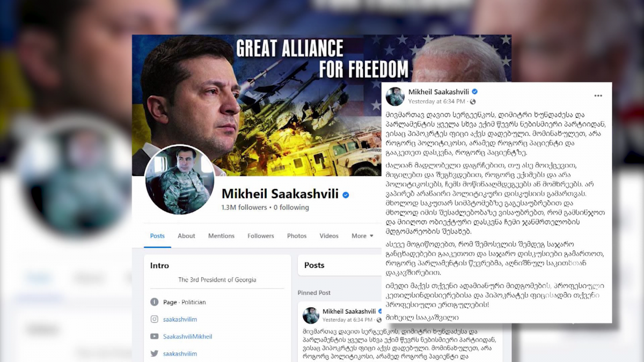
Task: Click the Twitter icon in Intro
Action: tap(155, 353)
